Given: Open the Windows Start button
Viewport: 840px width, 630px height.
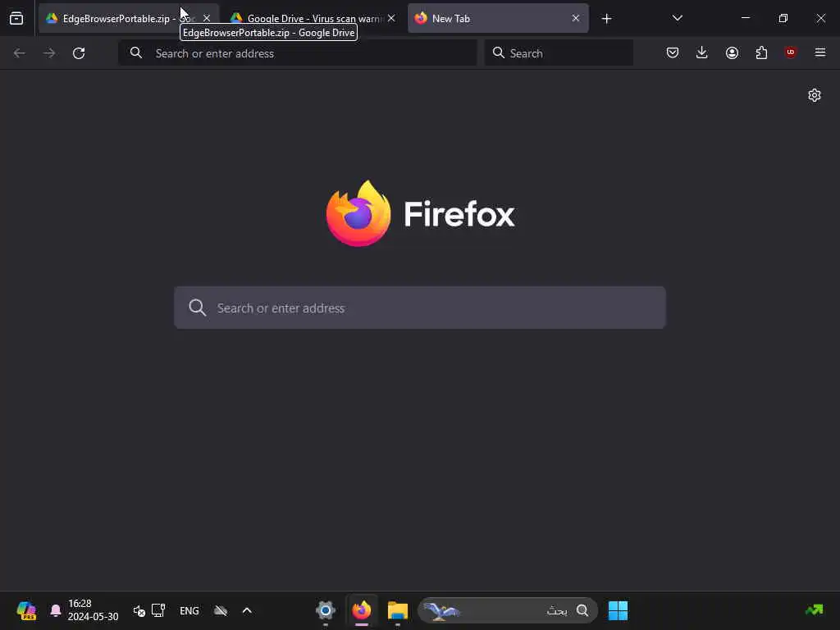Looking at the screenshot, I should (x=618, y=610).
